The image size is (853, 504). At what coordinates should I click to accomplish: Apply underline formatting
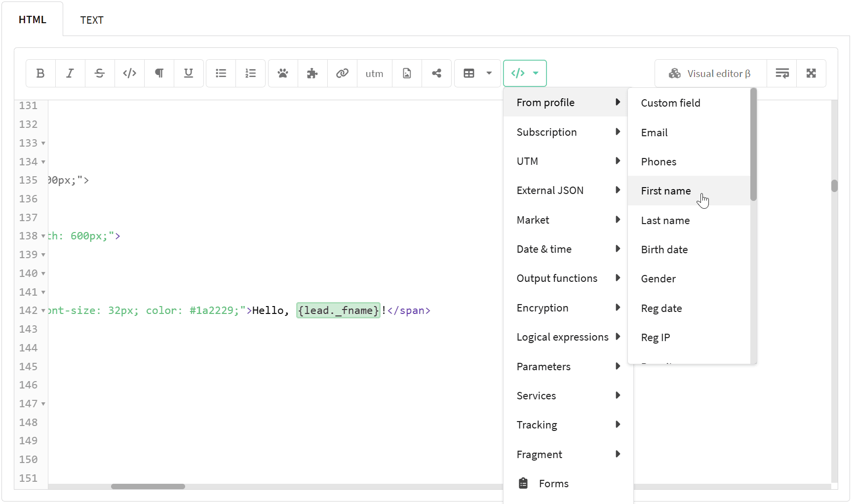pyautogui.click(x=189, y=74)
